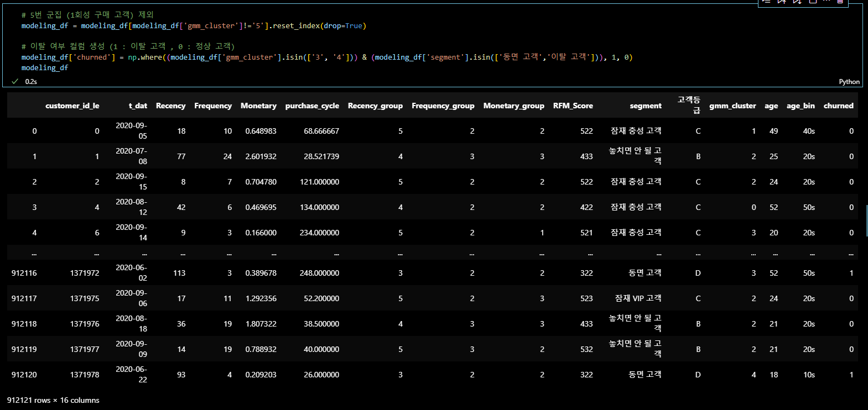Click the gmm_cluster column header
Image resolution: width=868 pixels, height=410 pixels.
tap(732, 106)
